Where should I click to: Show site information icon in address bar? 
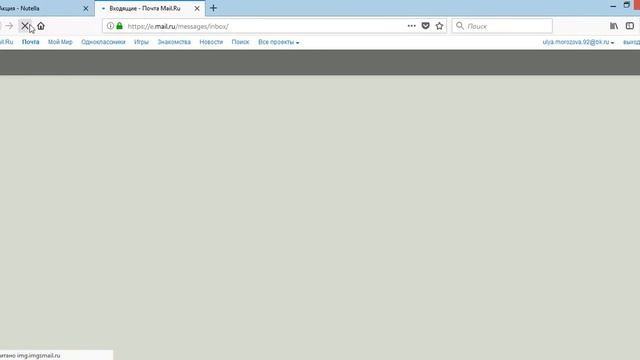pos(110,26)
